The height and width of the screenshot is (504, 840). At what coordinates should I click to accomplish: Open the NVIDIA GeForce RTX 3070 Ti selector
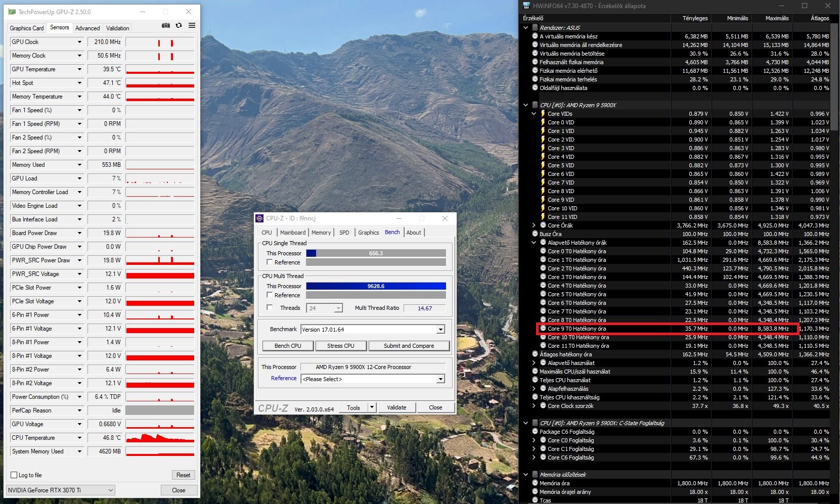[61, 490]
